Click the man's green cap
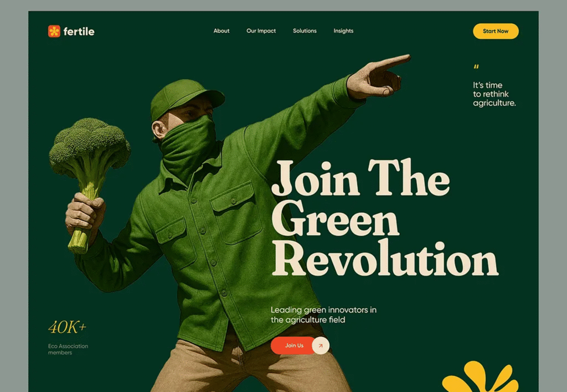The image size is (567, 392). 186,99
